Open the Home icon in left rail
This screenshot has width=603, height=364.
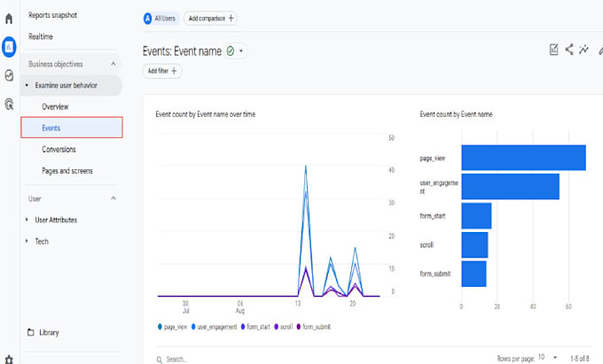click(x=9, y=18)
